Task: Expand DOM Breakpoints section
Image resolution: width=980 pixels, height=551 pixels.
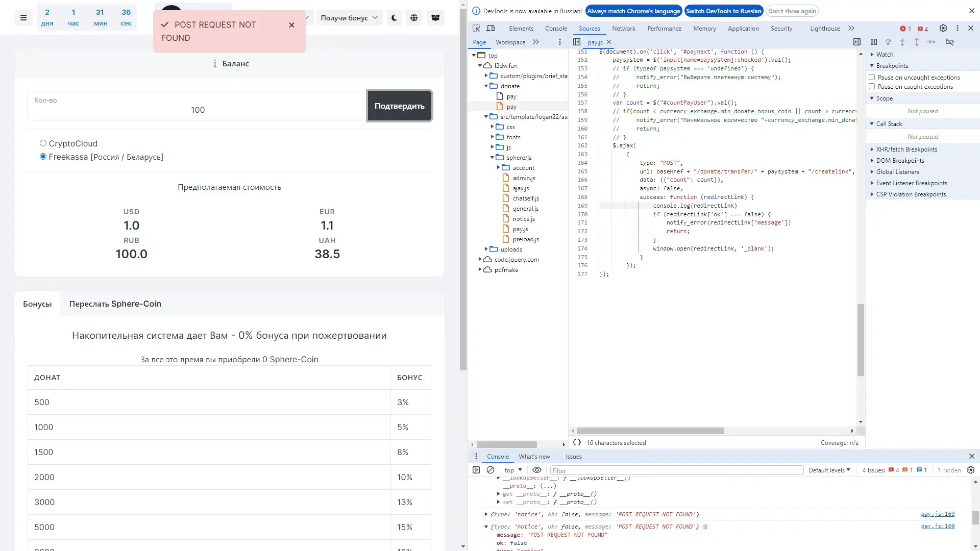Action: (x=900, y=161)
